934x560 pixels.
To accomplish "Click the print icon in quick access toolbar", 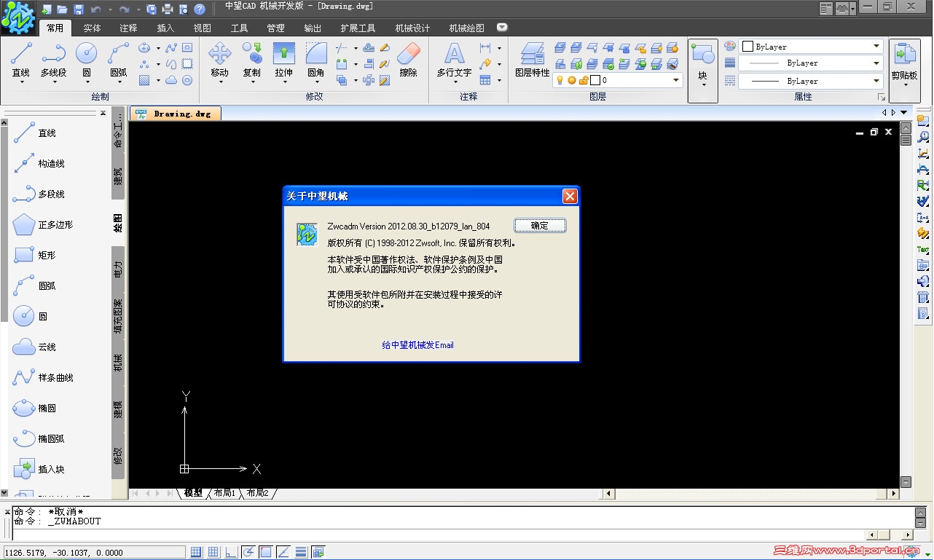I will tap(167, 9).
